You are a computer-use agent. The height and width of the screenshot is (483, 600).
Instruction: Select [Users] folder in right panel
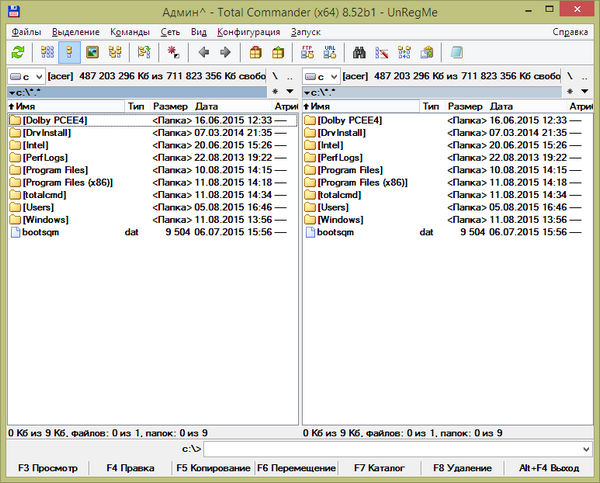pyautogui.click(x=447, y=207)
